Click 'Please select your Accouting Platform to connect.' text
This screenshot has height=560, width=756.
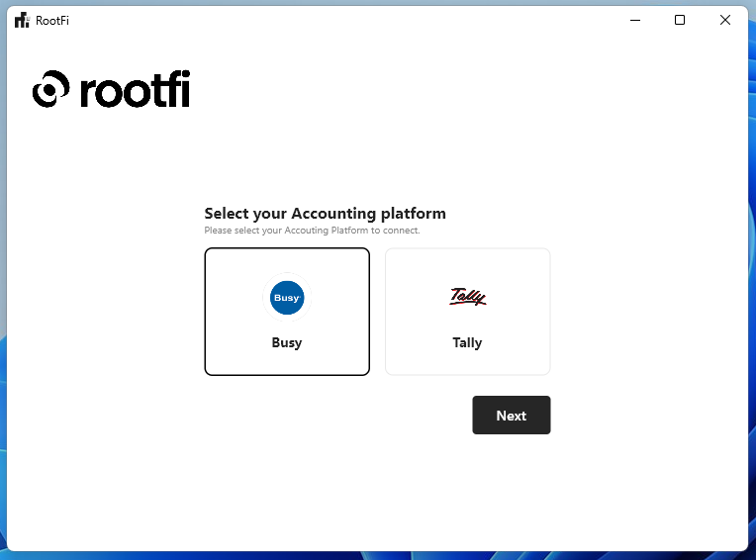click(x=312, y=231)
